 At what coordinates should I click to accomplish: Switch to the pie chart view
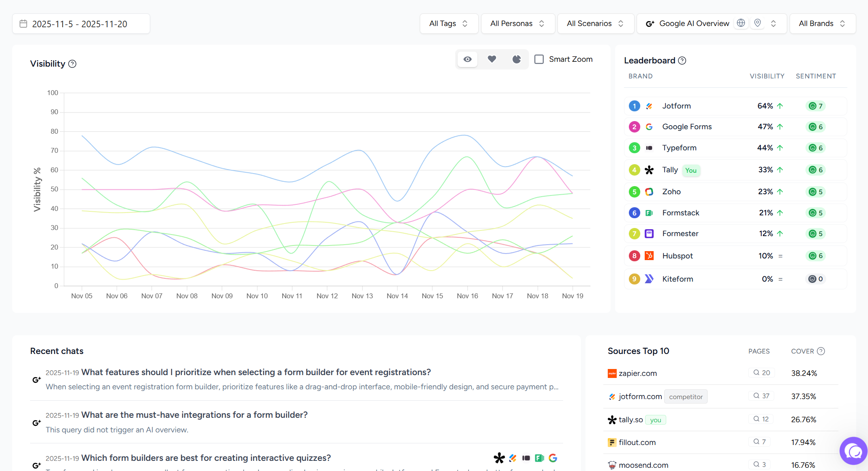tap(516, 59)
